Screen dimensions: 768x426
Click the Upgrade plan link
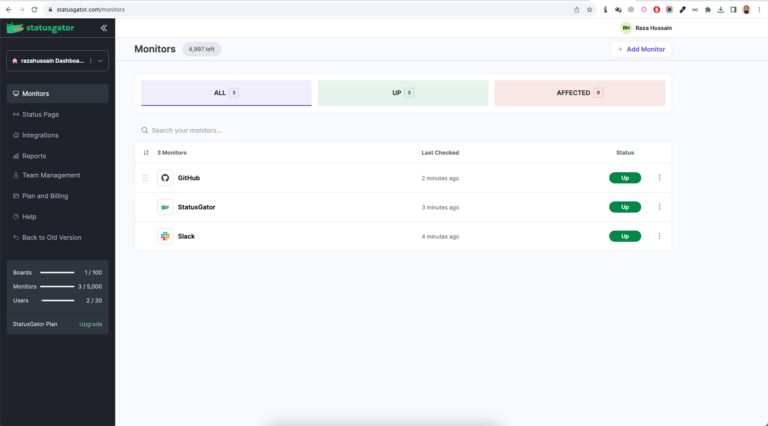(x=90, y=324)
